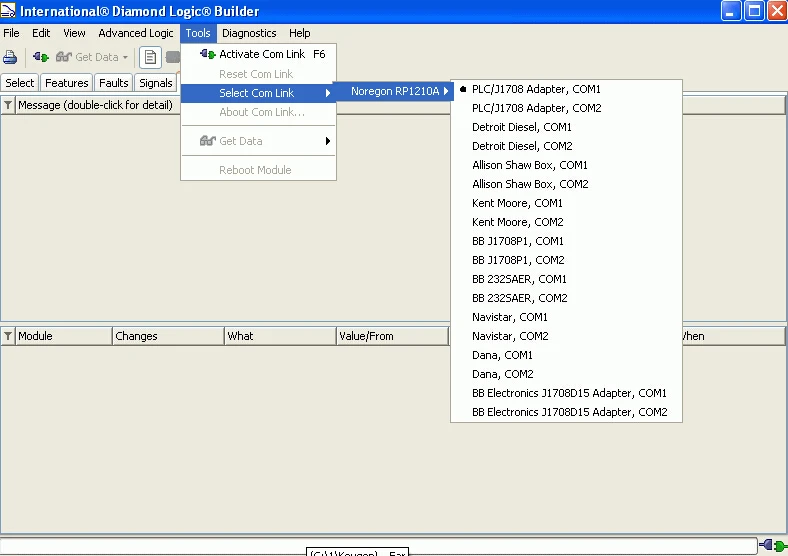Select BB 232SAER, COM2
Screen dimensions: 788x556
[x=566, y=298]
